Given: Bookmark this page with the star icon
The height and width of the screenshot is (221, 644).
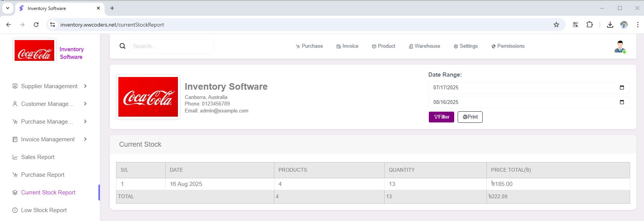Looking at the screenshot, I should (556, 25).
